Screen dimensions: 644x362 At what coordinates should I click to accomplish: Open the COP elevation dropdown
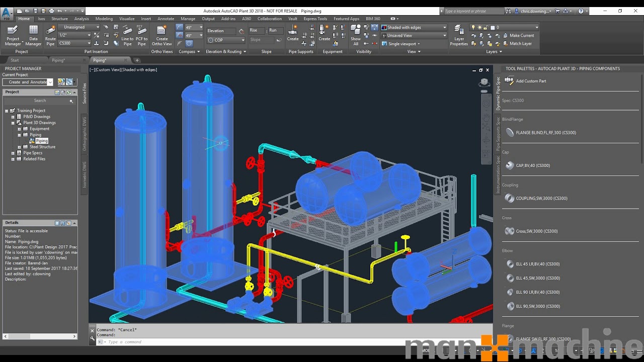(x=226, y=40)
